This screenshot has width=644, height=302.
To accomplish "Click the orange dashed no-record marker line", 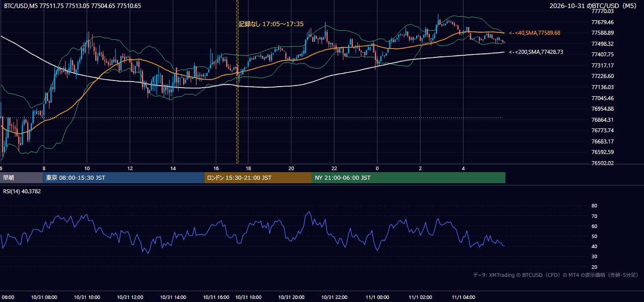I will (x=237, y=82).
